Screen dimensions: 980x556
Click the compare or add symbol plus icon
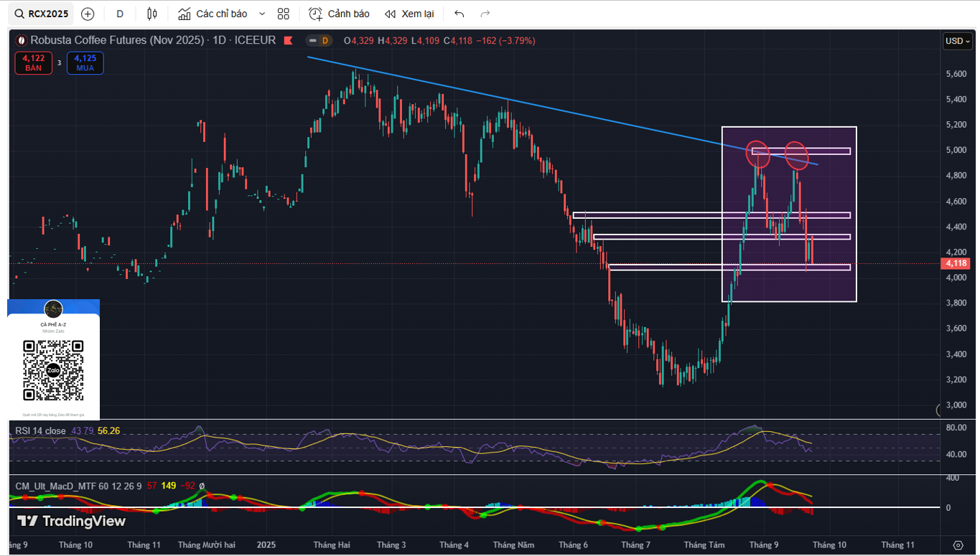click(x=88, y=14)
